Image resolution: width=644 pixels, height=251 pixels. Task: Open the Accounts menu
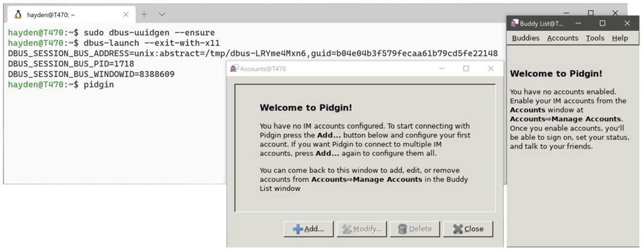(562, 38)
